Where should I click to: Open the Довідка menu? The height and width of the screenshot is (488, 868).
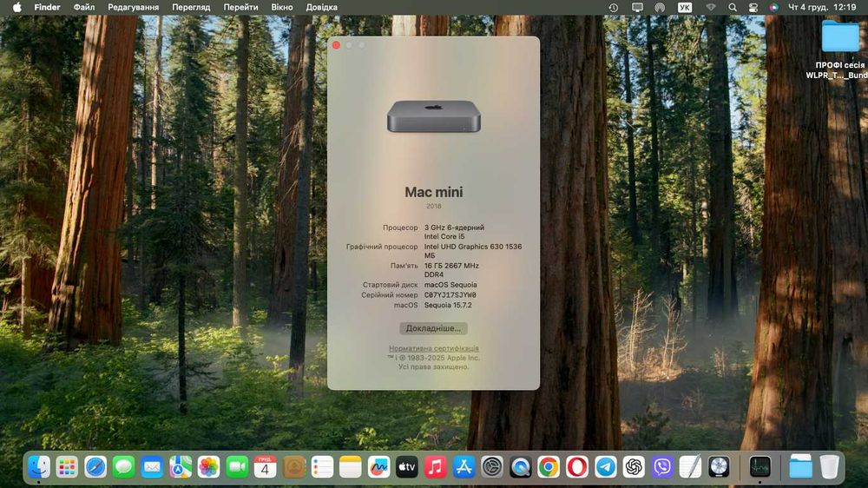point(322,7)
